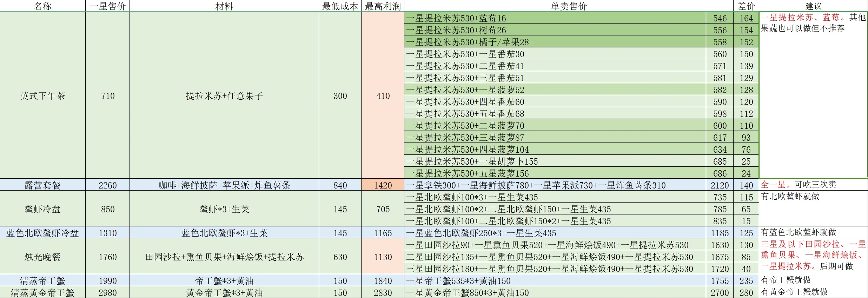Click the 鳌虾冷盘 name cell
Screen dimensions: 868x298
(42, 209)
